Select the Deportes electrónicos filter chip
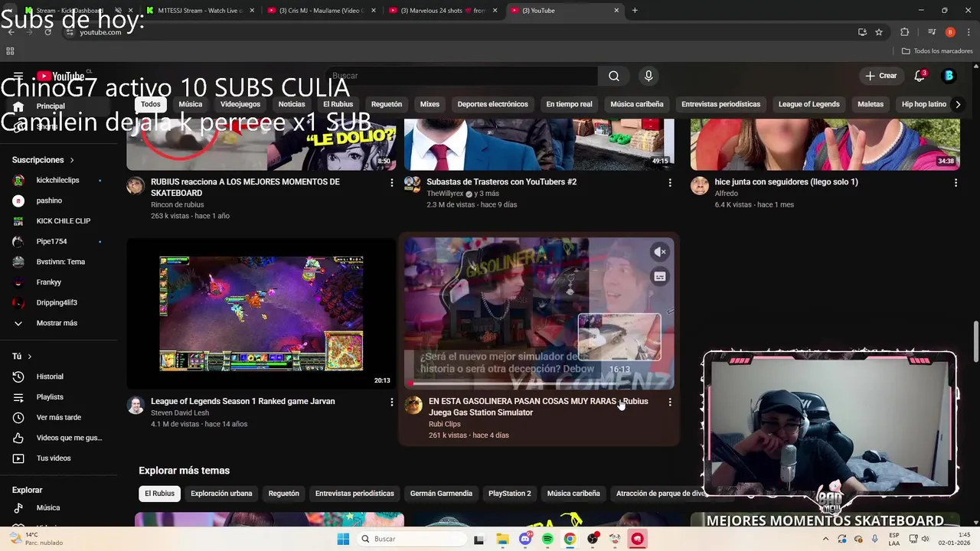980x551 pixels. 493,104
